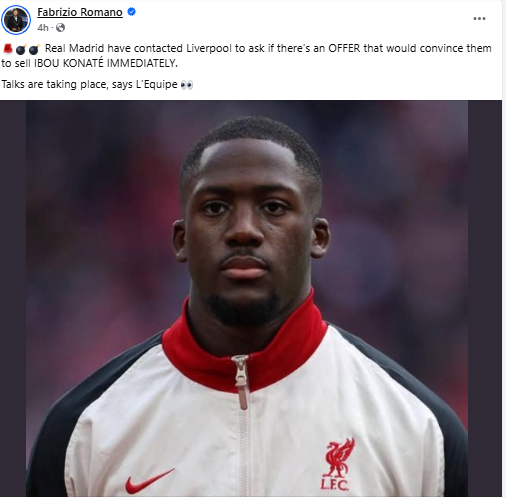Click the eyes emoji after L'Equipe

tap(187, 85)
